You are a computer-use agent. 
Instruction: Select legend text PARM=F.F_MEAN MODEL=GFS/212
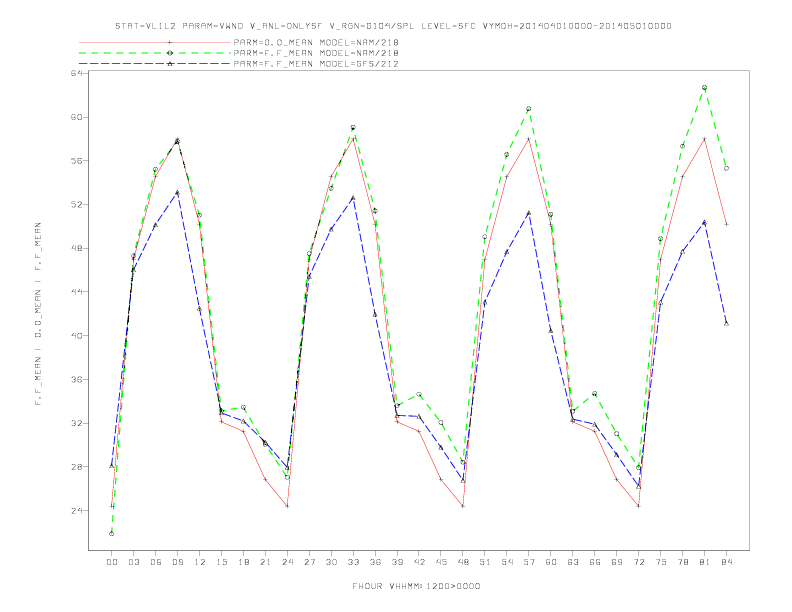pyautogui.click(x=316, y=64)
